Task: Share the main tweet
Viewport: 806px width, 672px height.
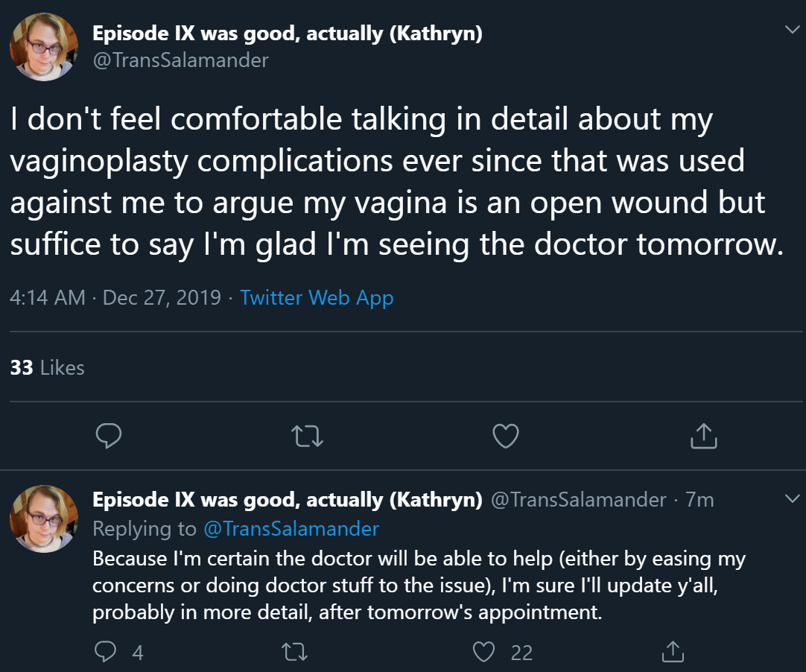Action: 703,436
